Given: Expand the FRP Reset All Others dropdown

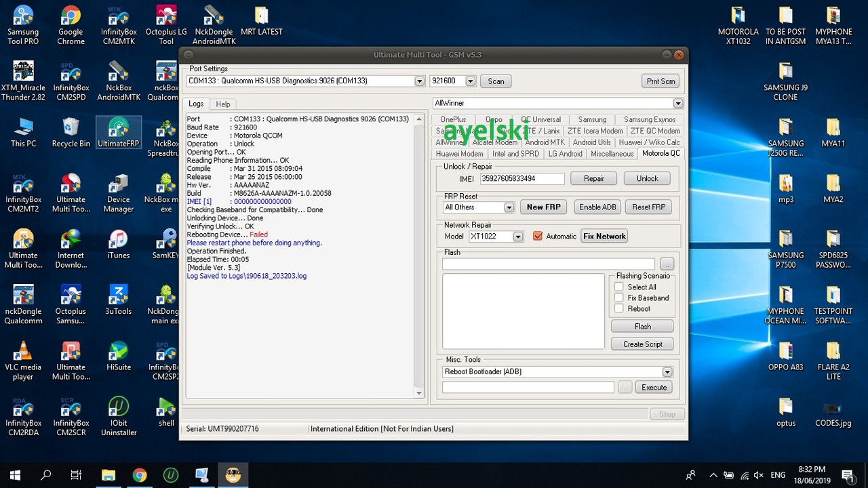Looking at the screenshot, I should [509, 207].
